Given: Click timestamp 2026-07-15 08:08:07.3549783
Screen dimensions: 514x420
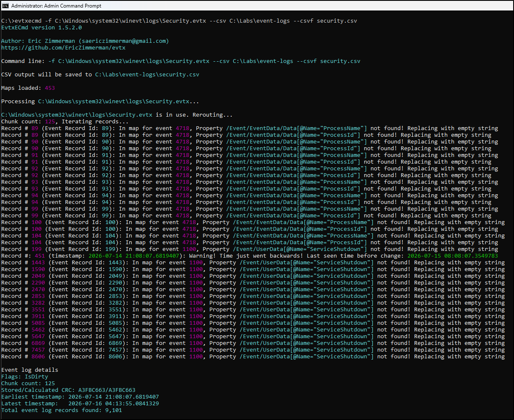Looking at the screenshot, I should 452,256.
